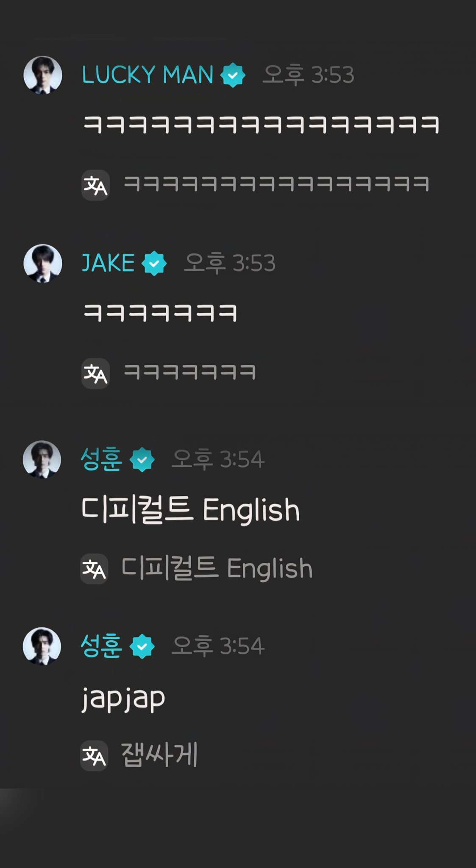The height and width of the screenshot is (868, 476).
Task: Open JAKE username link
Action: [108, 263]
